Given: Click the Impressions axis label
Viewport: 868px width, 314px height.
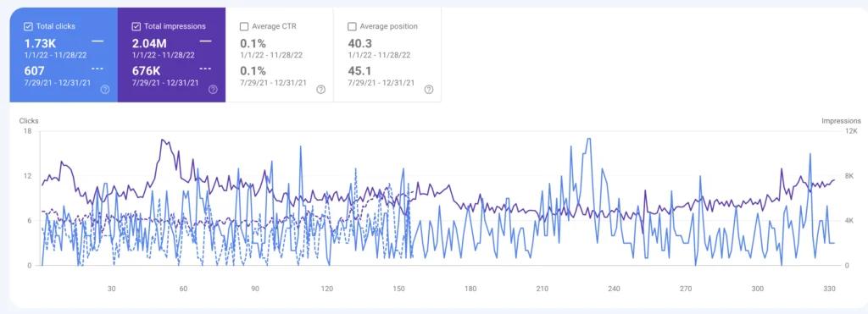Looking at the screenshot, I should 841,120.
